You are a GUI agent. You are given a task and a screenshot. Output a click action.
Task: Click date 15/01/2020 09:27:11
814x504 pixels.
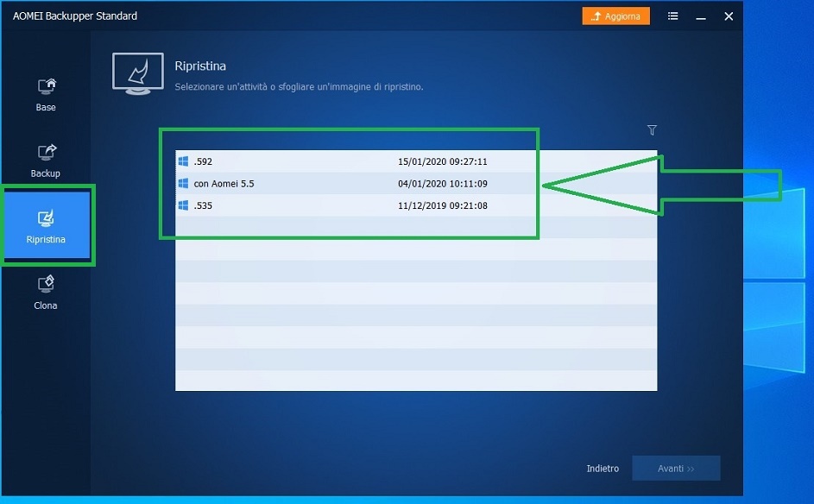pos(442,161)
